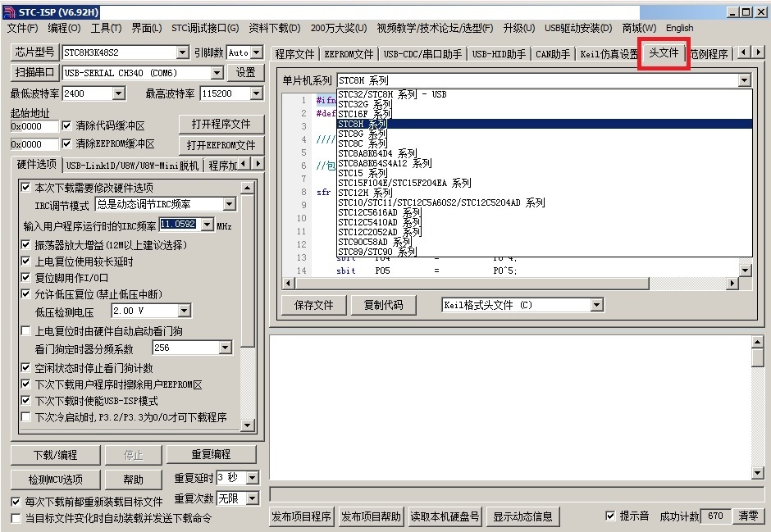Switch to the 程序文件 tab
This screenshot has width=771, height=532.
pyautogui.click(x=294, y=54)
